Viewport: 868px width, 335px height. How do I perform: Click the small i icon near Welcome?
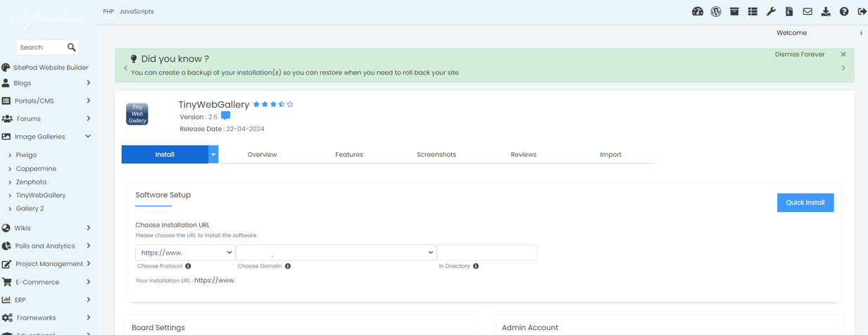pyautogui.click(x=861, y=33)
